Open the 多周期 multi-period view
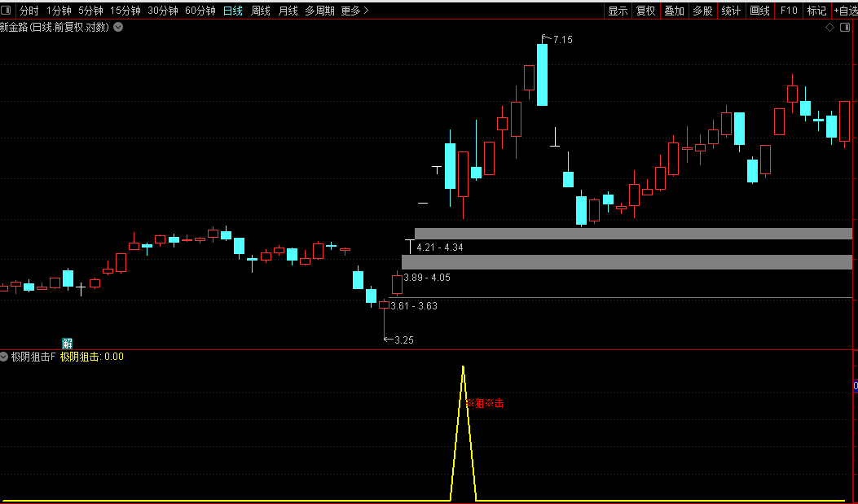Image resolution: width=858 pixels, height=504 pixels. (319, 11)
